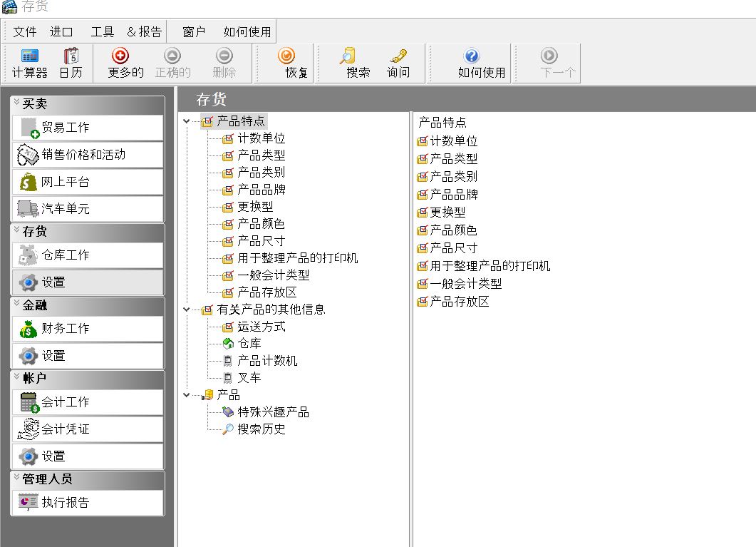Open 网上平台 in the sidebar
Screen dimensions: 756x547
[x=88, y=182]
